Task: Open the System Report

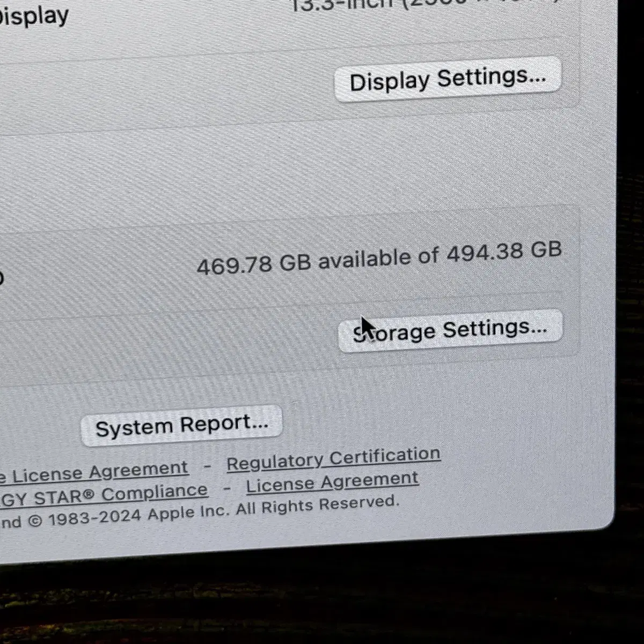Action: tap(181, 425)
